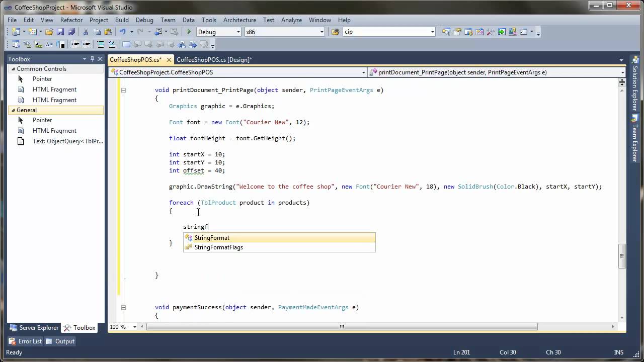The width and height of the screenshot is (644, 362).
Task: Click the Cut scissors icon
Action: (86, 32)
